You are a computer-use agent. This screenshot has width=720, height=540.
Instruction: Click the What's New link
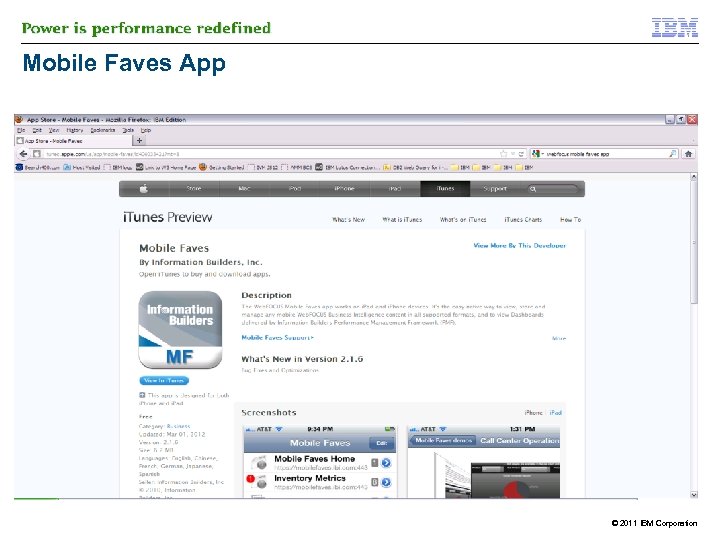pyautogui.click(x=349, y=219)
